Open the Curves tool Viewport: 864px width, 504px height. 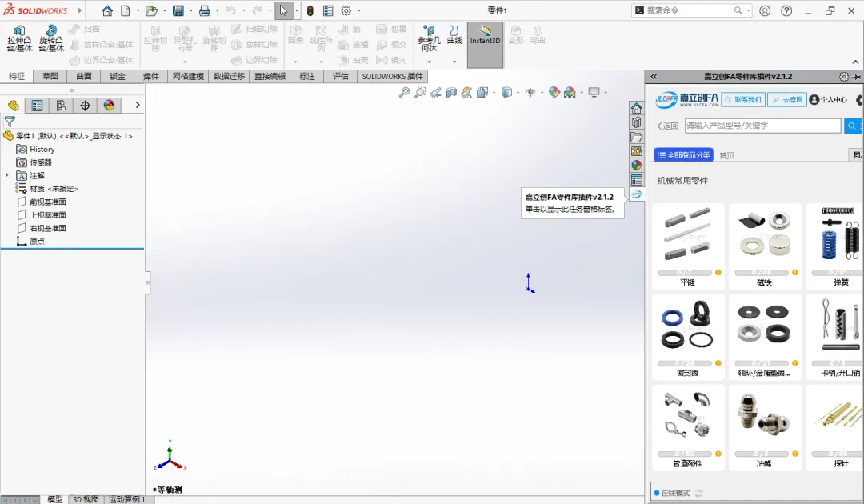454,34
